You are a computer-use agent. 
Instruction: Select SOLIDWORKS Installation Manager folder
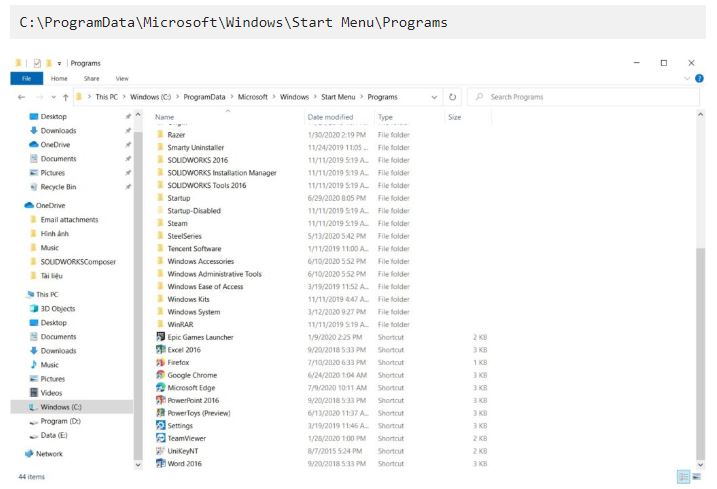(x=221, y=172)
